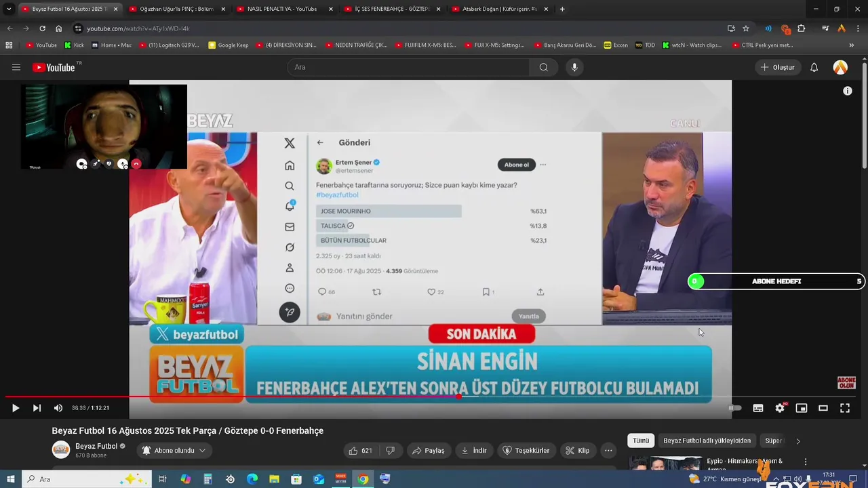Open more actions menu beside Klip
Image resolution: width=868 pixels, height=488 pixels.
[608, 451]
